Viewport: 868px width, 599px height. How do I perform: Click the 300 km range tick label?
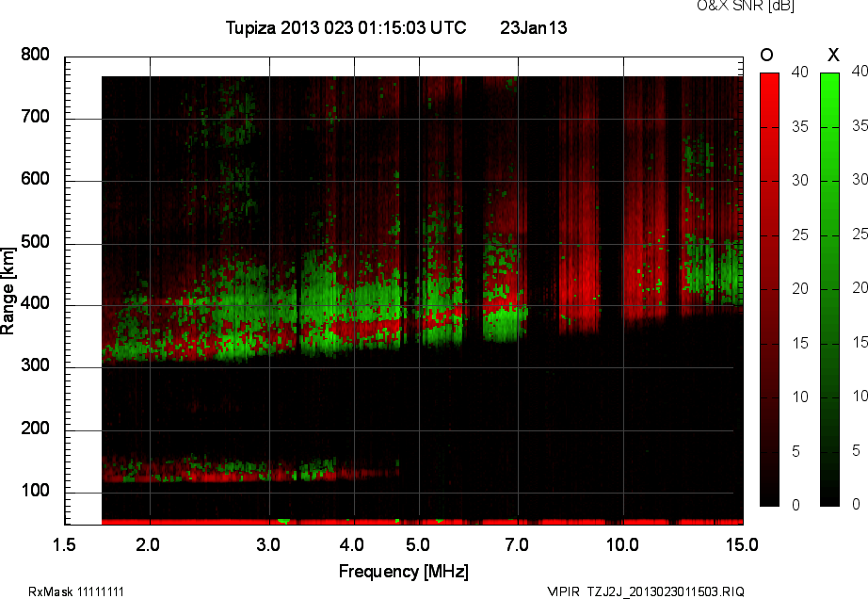(35, 365)
